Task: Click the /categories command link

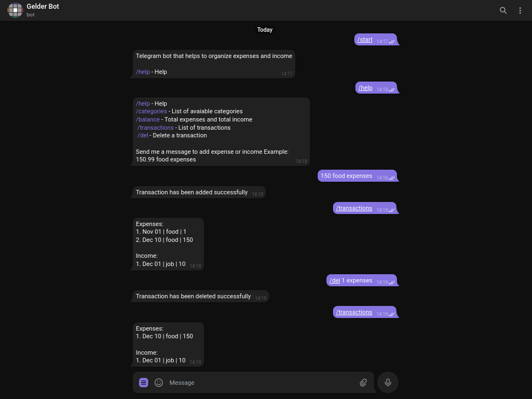Action: pyautogui.click(x=151, y=111)
